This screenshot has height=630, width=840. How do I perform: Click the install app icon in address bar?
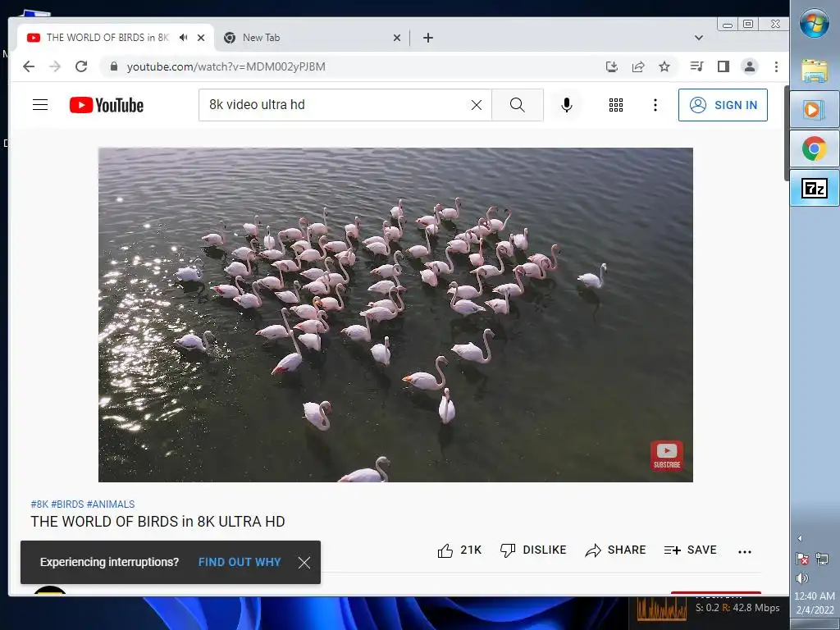click(x=611, y=66)
